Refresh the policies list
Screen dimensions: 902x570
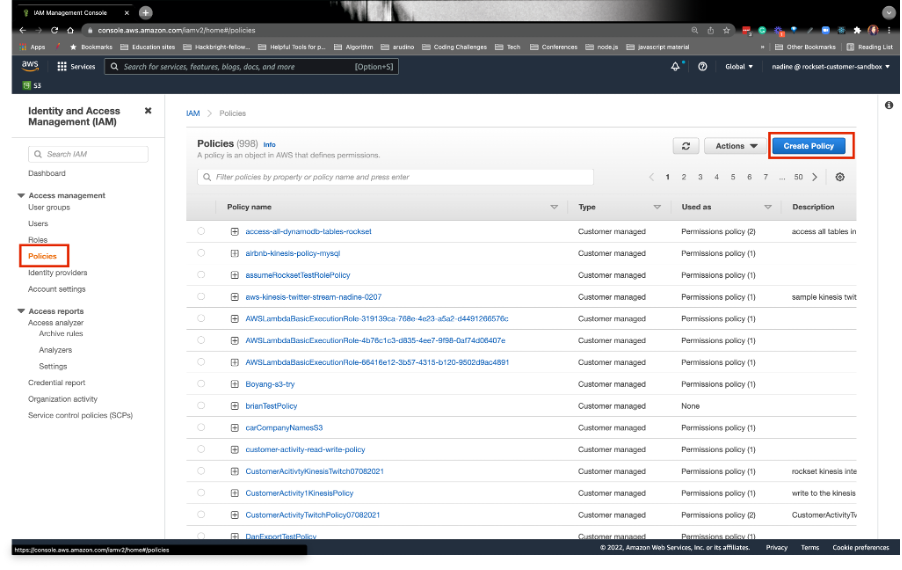[686, 146]
